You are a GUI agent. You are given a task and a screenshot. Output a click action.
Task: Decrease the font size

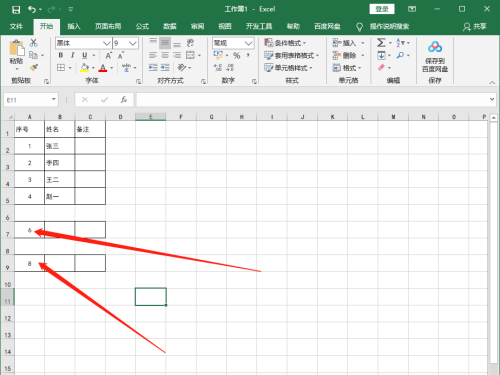(121, 55)
